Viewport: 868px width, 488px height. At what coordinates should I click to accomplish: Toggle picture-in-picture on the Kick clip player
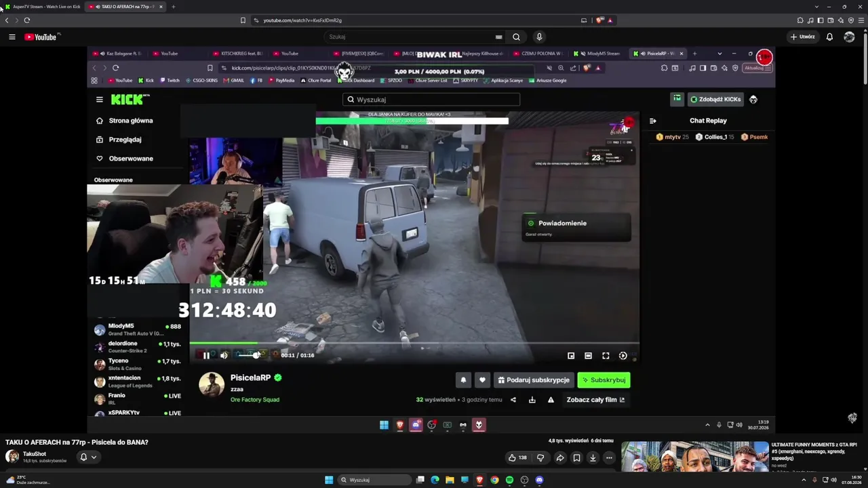571,355
